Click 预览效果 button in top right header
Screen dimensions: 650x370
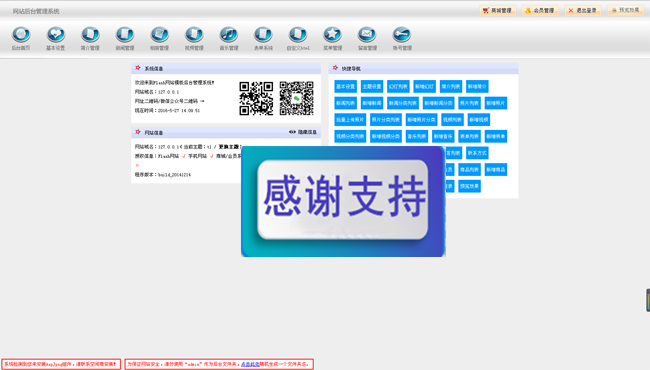point(626,10)
